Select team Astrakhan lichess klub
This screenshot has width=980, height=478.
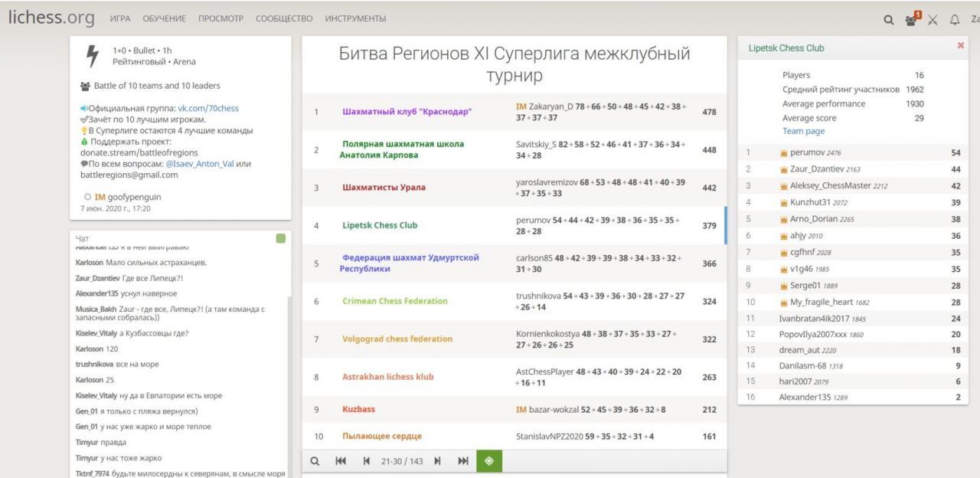pos(390,377)
